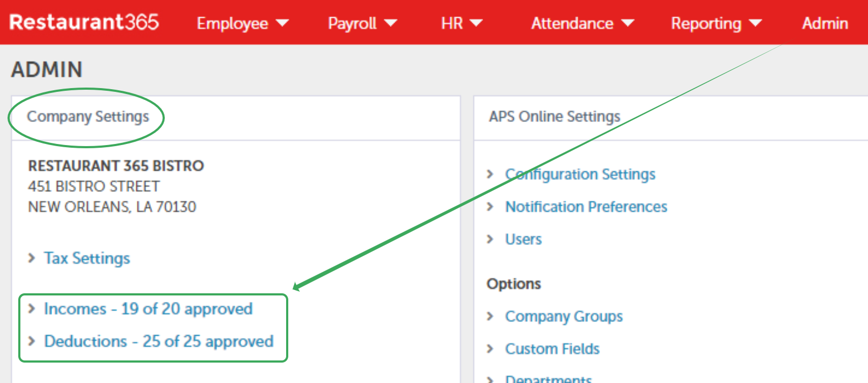This screenshot has height=383, width=868.
Task: Select the Options section heading
Action: (514, 284)
